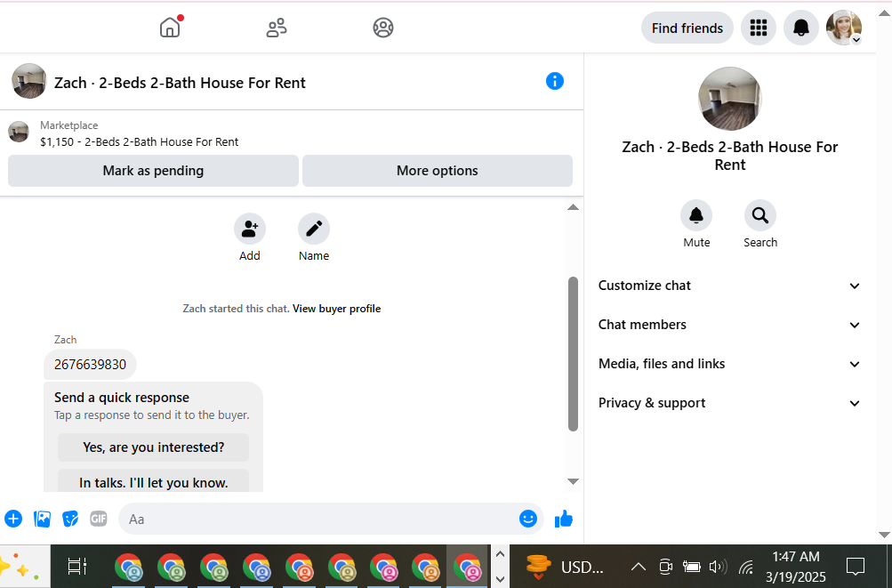Screen dimensions: 892x588
Task: Send quick response 'Yes, are you interested?'
Action: pos(154,447)
